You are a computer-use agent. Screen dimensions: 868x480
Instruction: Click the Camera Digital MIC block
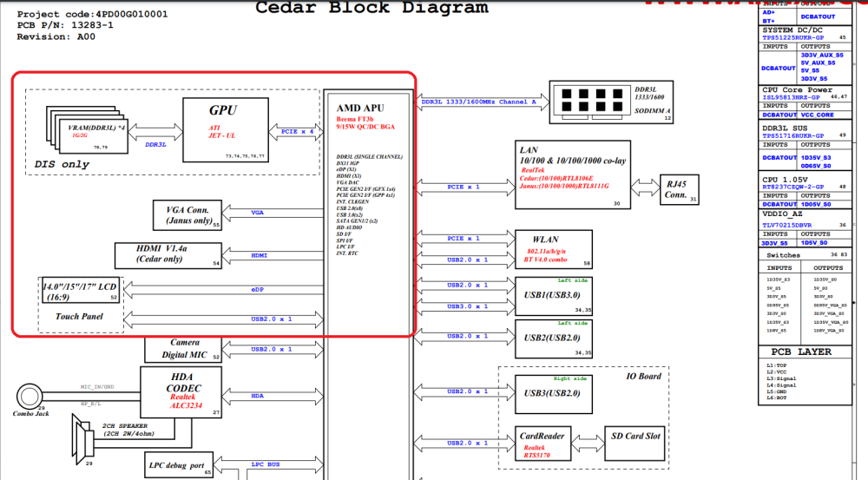pyautogui.click(x=182, y=349)
